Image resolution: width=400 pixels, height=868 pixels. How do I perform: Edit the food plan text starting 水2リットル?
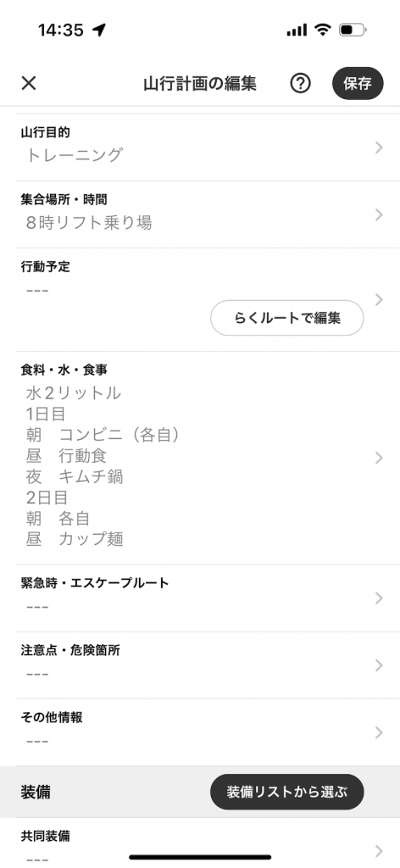(x=104, y=465)
